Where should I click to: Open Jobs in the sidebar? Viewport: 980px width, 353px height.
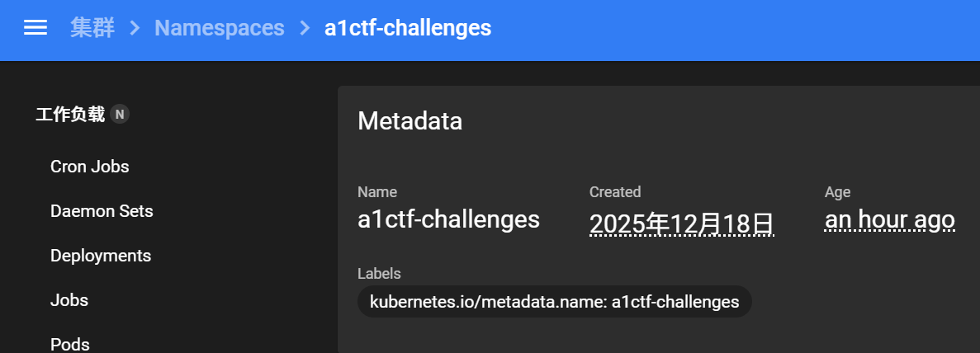pos(69,300)
